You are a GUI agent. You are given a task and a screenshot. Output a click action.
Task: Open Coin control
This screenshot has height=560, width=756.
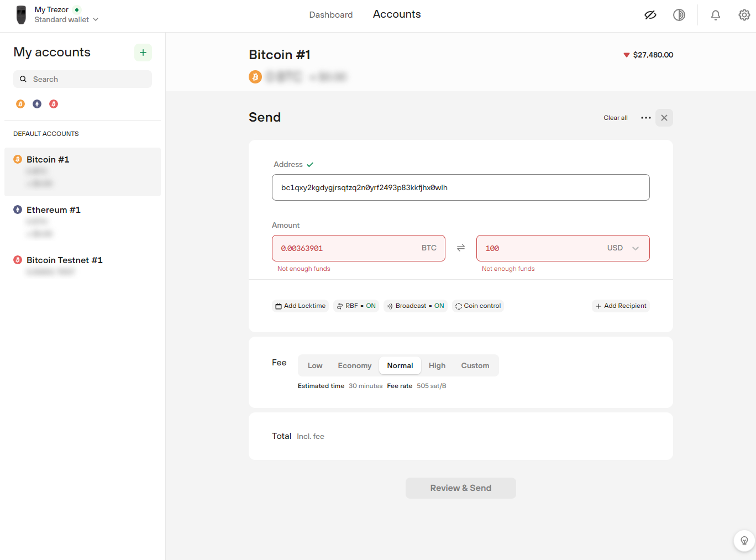point(478,306)
